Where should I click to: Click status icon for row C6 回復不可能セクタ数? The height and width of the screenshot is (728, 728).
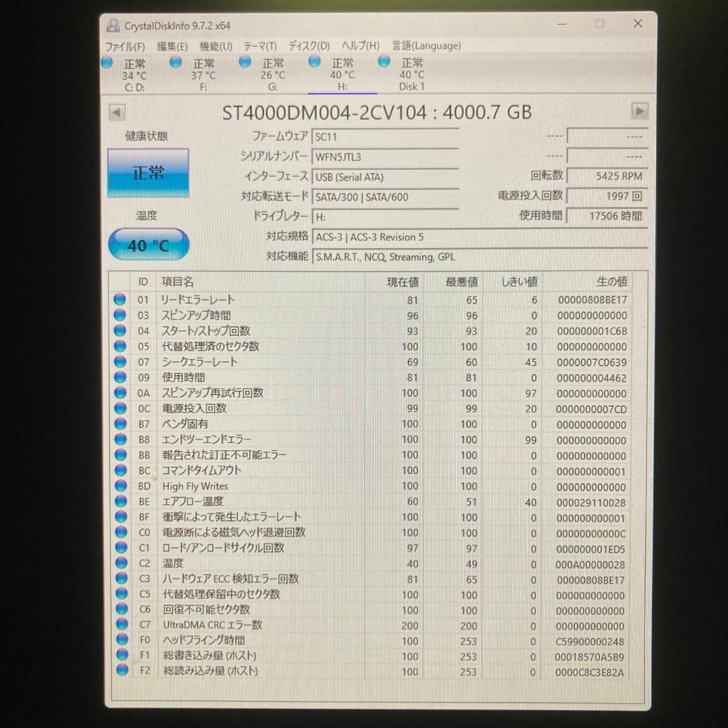tap(121, 609)
